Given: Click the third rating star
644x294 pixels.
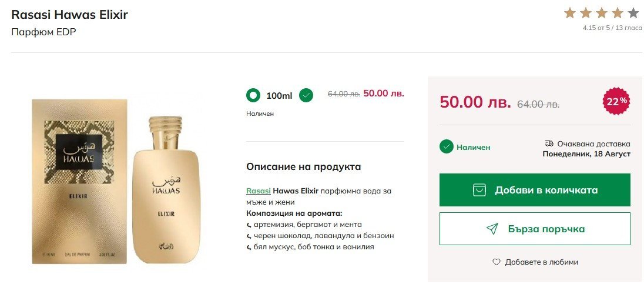Looking at the screenshot, I should point(601,13).
